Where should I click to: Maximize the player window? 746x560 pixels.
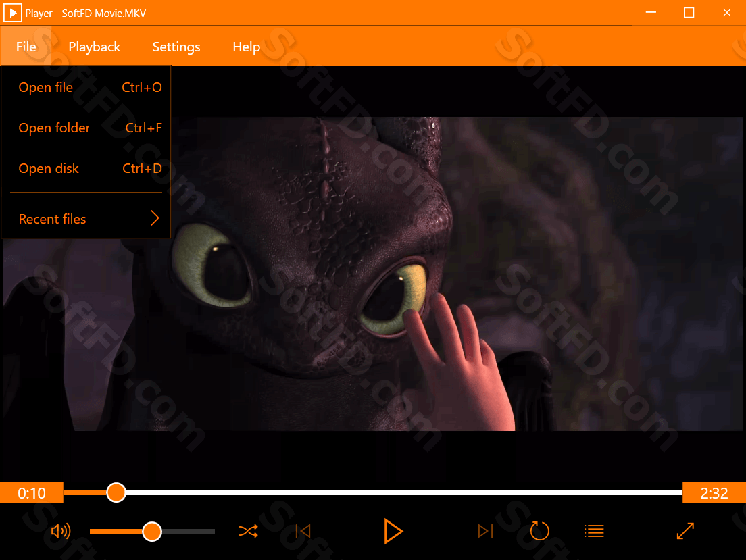pyautogui.click(x=689, y=12)
